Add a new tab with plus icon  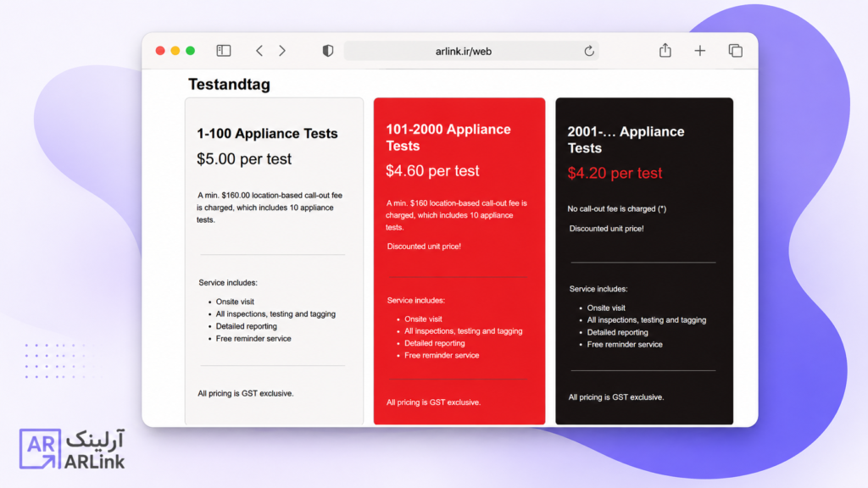click(699, 51)
